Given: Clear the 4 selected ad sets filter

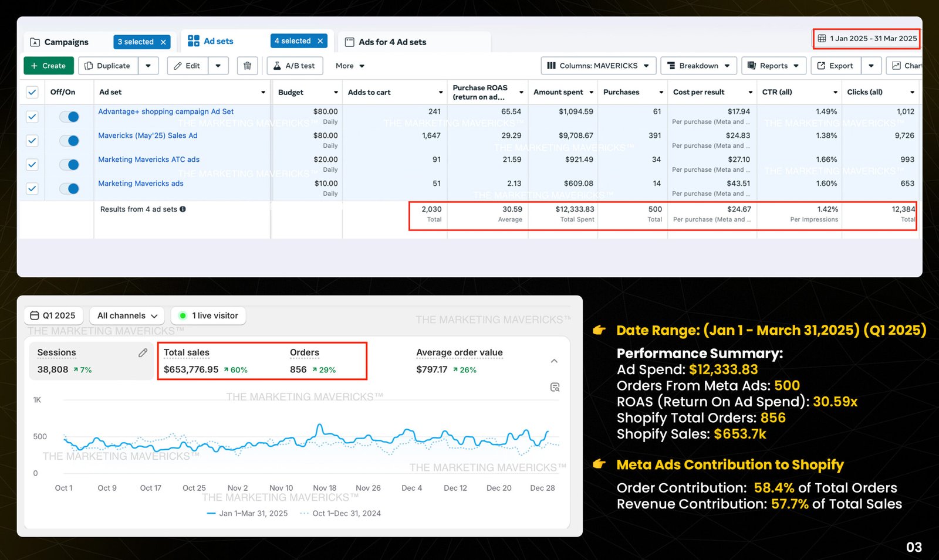Looking at the screenshot, I should pos(320,41).
